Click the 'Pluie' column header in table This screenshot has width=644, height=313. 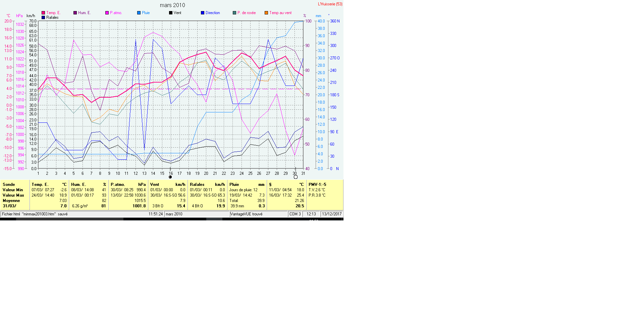234,185
